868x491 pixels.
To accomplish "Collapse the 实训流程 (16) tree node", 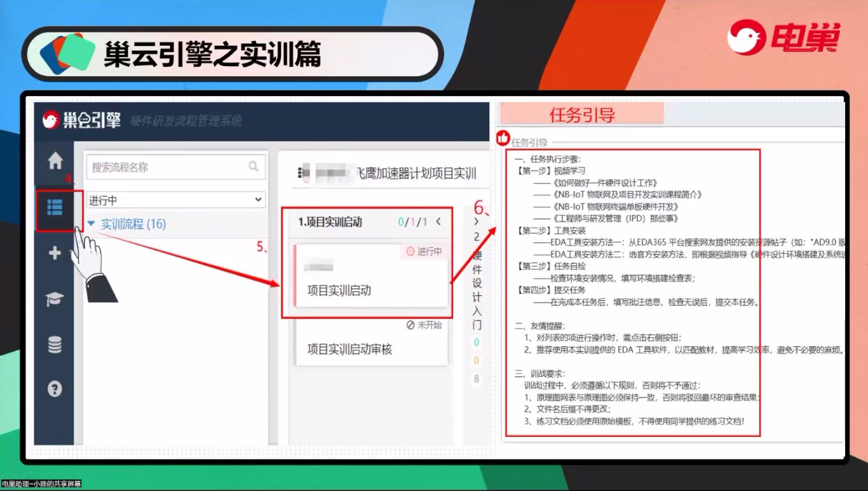I will pyautogui.click(x=92, y=224).
